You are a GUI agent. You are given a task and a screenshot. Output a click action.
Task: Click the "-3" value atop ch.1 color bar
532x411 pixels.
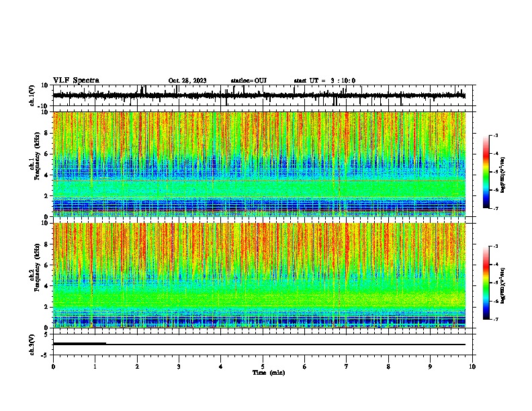pyautogui.click(x=495, y=135)
